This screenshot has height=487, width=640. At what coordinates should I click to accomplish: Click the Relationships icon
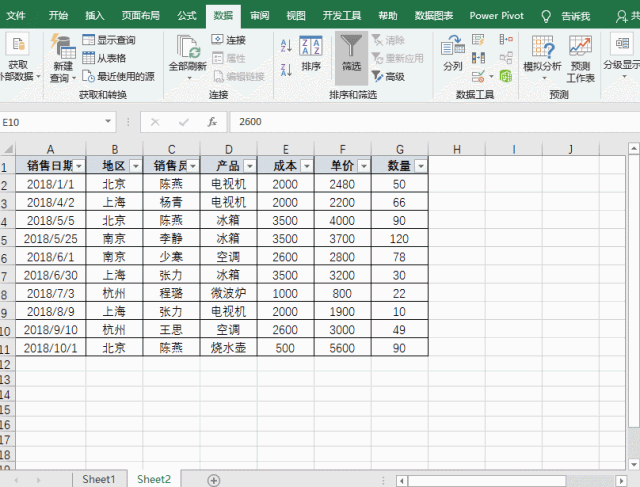[506, 58]
